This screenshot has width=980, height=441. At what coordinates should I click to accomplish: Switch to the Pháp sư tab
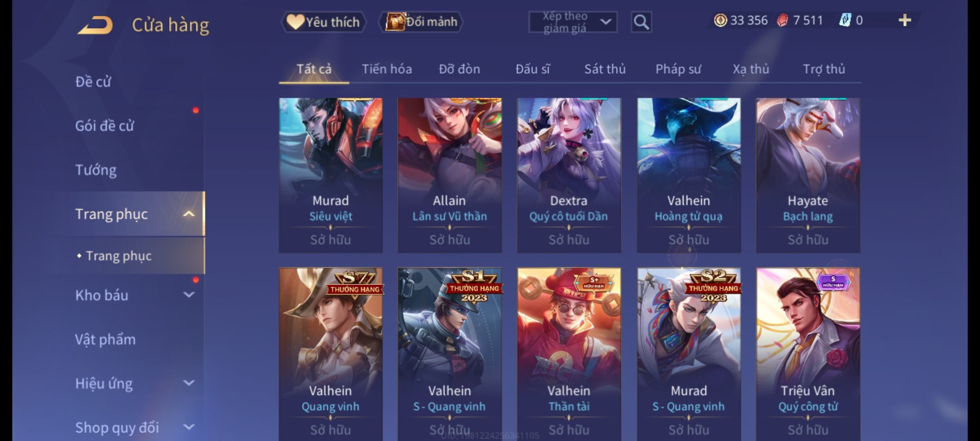[678, 69]
